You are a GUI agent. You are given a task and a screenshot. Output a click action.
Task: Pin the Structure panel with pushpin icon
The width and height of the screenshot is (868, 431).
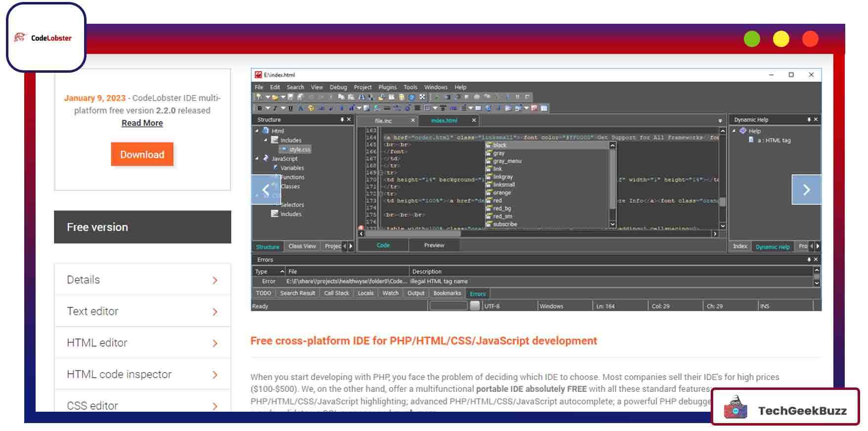(342, 120)
